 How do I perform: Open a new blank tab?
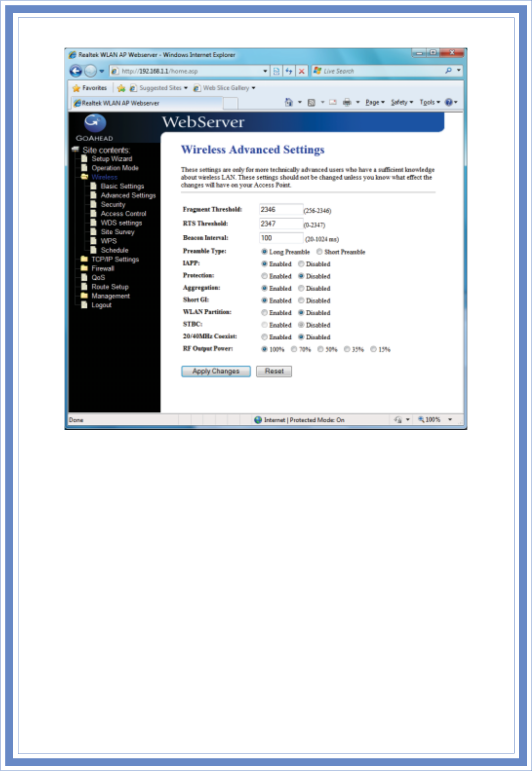231,103
